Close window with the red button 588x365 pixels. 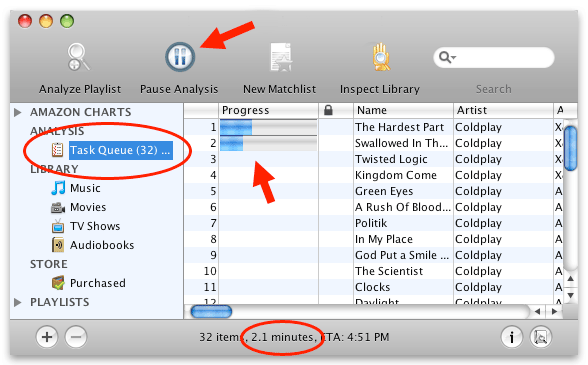(25, 21)
